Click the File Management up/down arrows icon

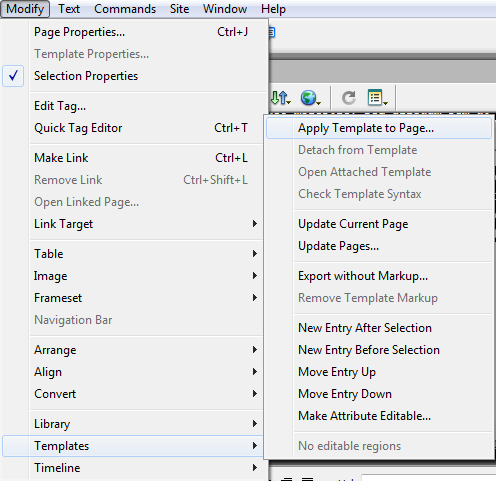[x=280, y=98]
